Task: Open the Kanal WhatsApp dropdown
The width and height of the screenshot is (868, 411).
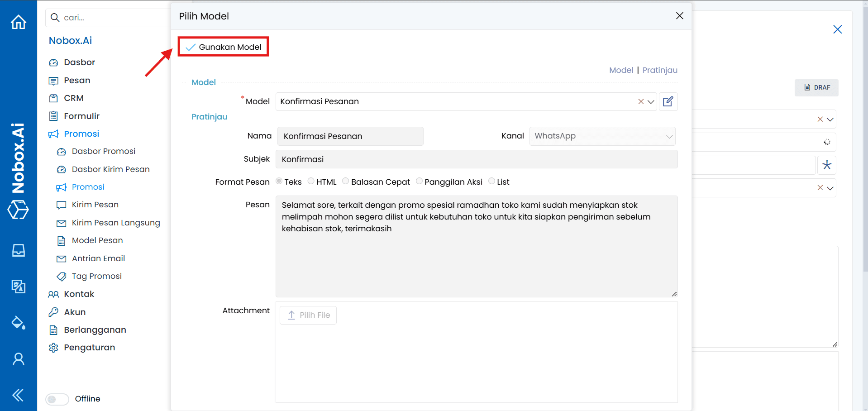Action: pos(669,136)
